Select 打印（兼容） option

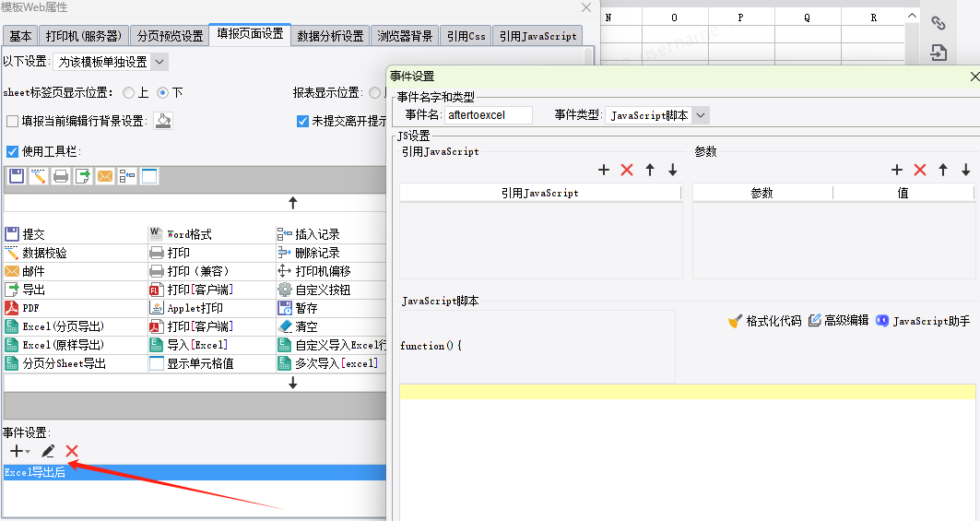pos(189,271)
